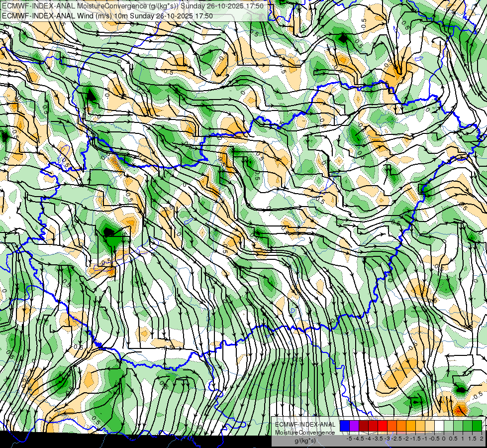Click the -1.5 tick label on legend
The height and width of the screenshot is (448, 487).
415,439
